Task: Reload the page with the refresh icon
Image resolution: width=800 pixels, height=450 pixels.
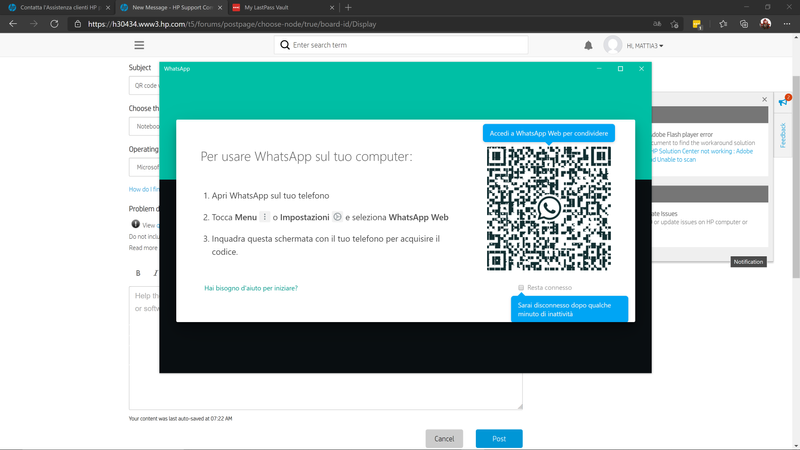Action: 54,24
